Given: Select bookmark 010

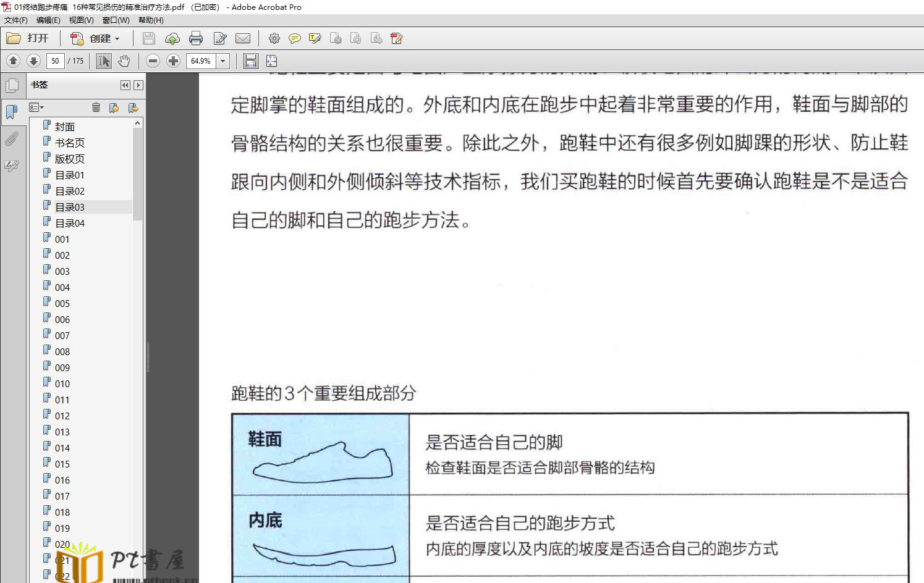Looking at the screenshot, I should click(62, 384).
